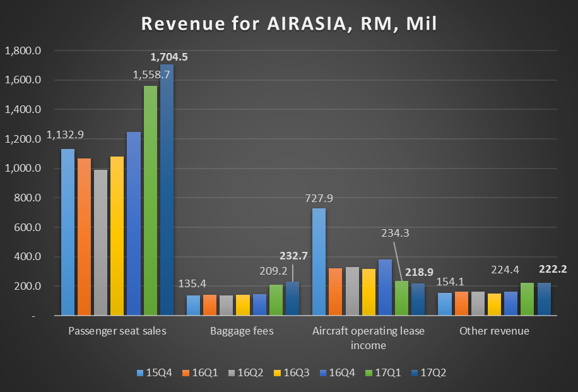Click the 222.2 data label
This screenshot has height=392, width=578.
pyautogui.click(x=553, y=269)
